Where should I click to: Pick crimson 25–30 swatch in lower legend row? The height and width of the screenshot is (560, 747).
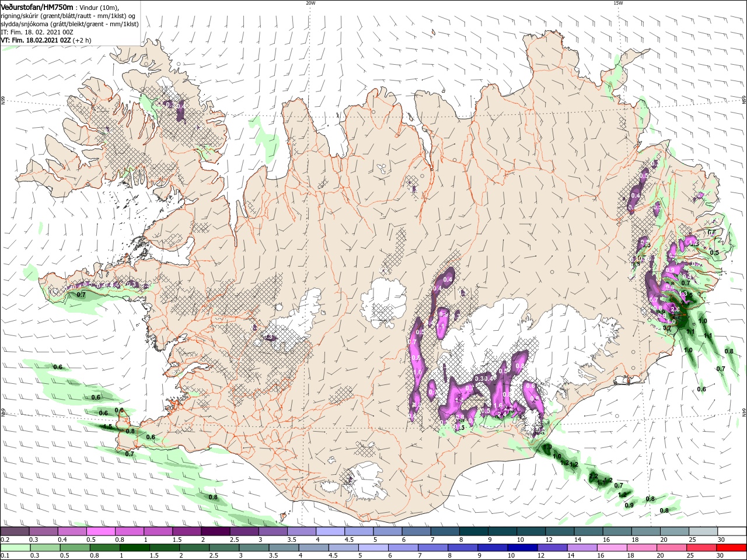pos(700,547)
